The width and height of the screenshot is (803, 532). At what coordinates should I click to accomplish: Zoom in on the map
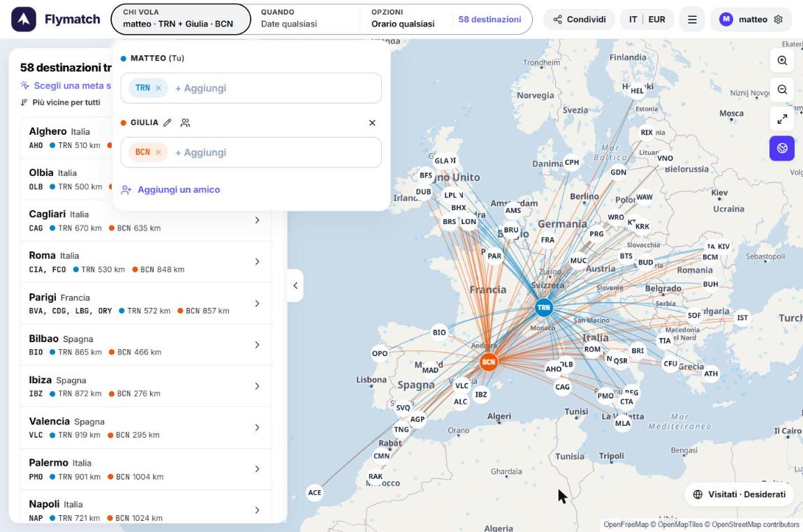click(x=782, y=61)
